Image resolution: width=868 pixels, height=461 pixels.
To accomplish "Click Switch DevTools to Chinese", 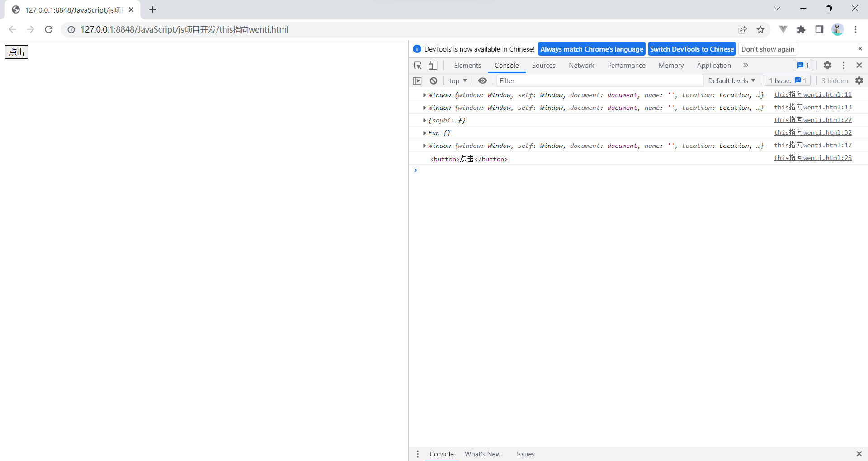I will 692,49.
